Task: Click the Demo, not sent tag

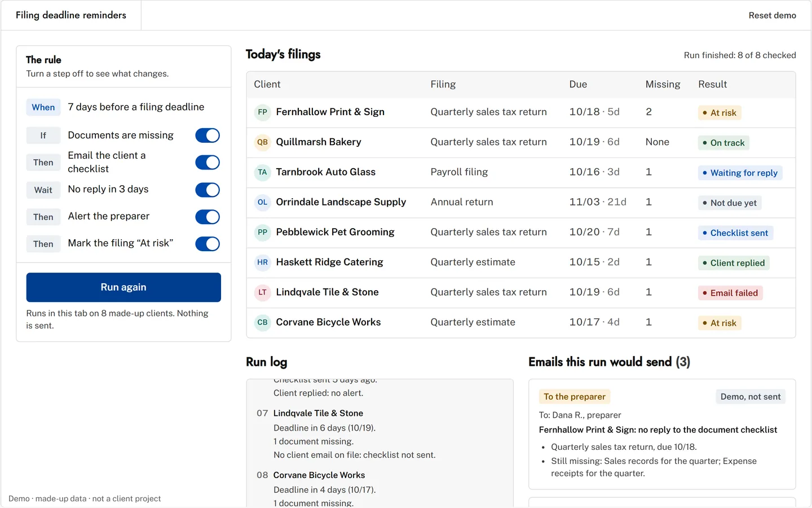Action: [751, 397]
